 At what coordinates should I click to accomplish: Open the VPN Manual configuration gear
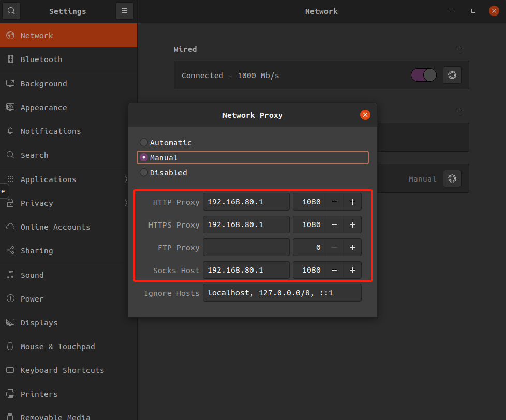[452, 178]
